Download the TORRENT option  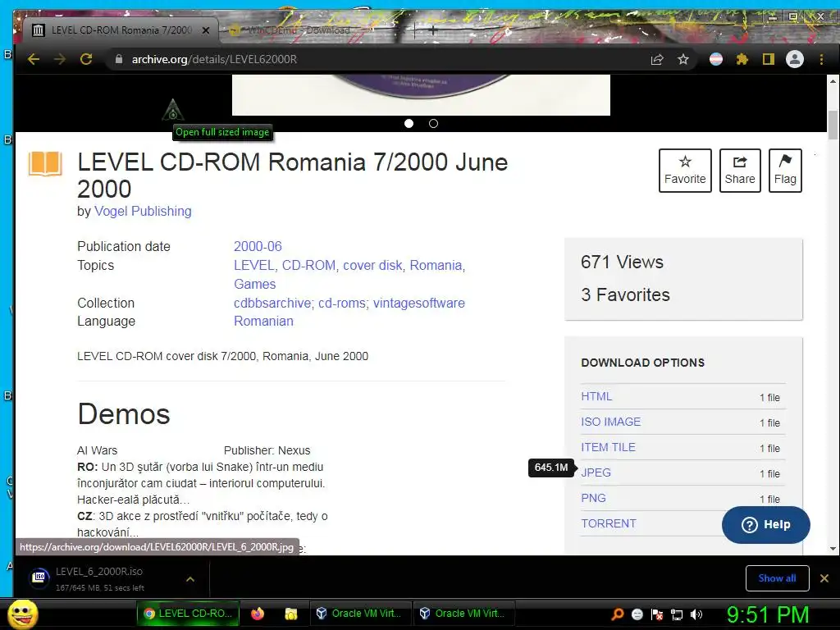pos(609,523)
